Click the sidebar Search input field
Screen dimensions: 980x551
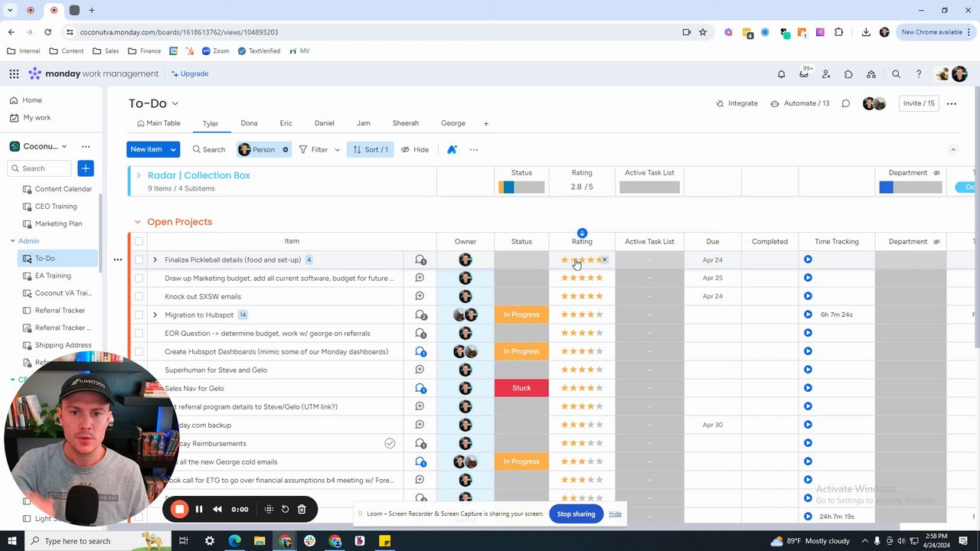pos(40,168)
